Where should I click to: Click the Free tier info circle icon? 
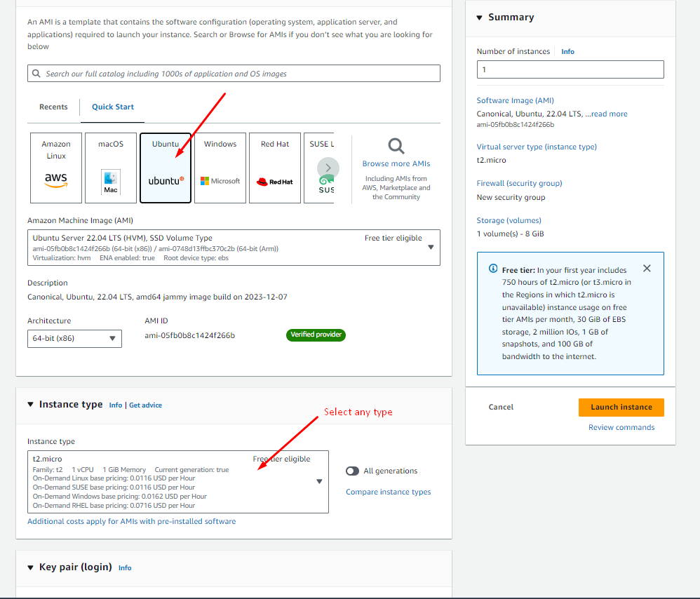(x=493, y=269)
